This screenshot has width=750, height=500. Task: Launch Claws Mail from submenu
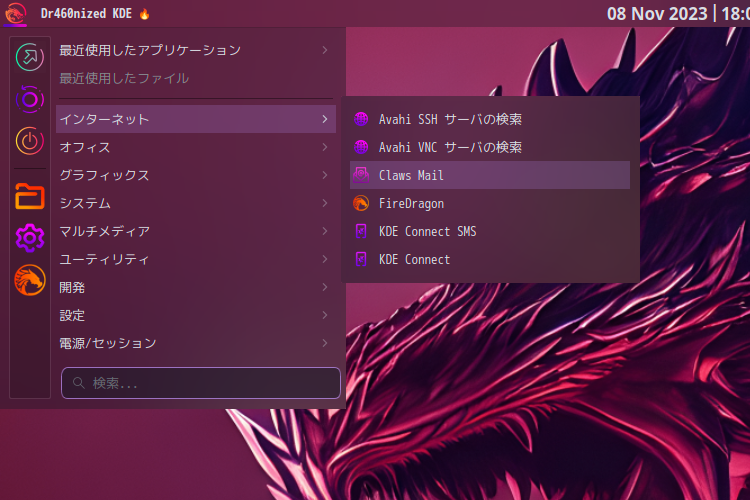(490, 175)
